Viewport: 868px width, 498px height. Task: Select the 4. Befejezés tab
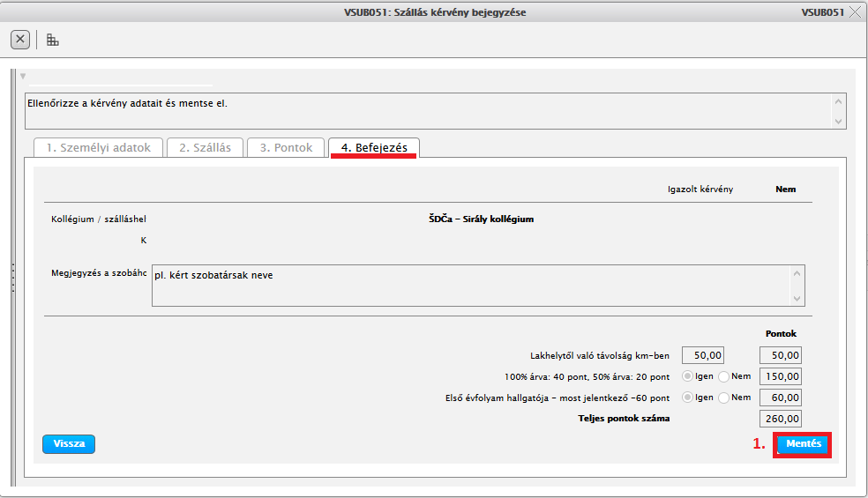(374, 148)
